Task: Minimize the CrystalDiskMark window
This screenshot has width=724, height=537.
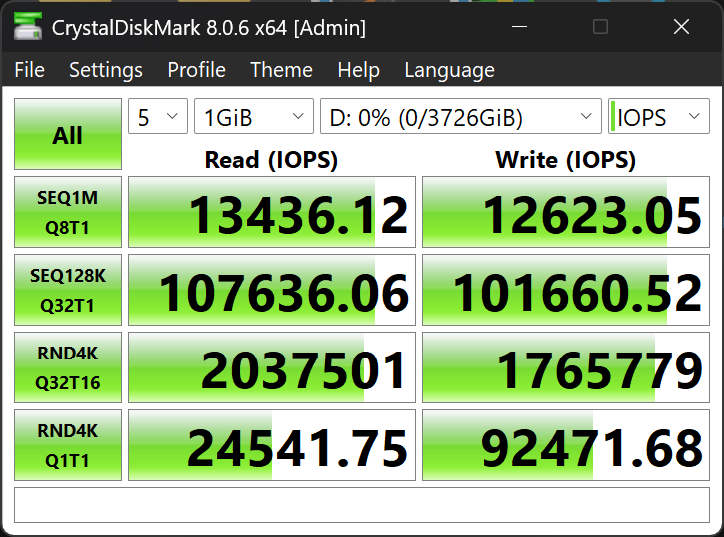Action: click(x=519, y=27)
